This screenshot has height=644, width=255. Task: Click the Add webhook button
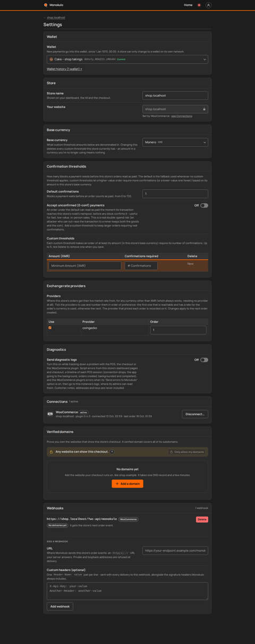point(60,606)
